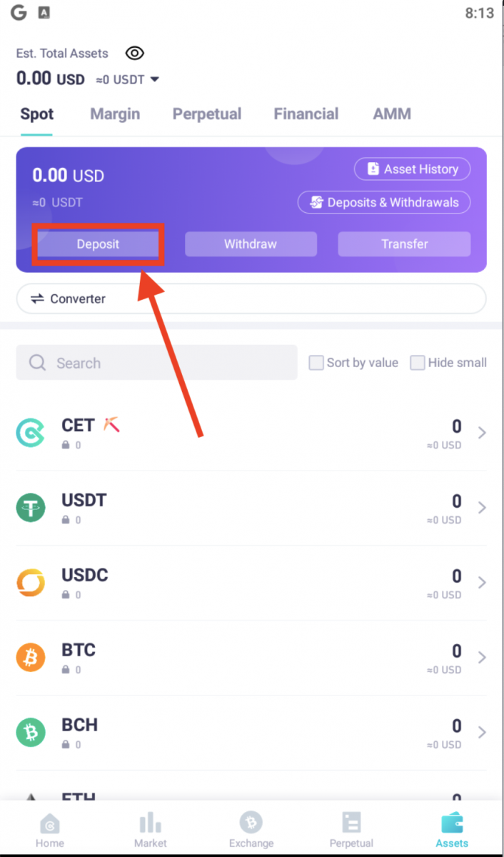Expand the BCH row chevron
Image resolution: width=504 pixels, height=857 pixels.
[481, 732]
